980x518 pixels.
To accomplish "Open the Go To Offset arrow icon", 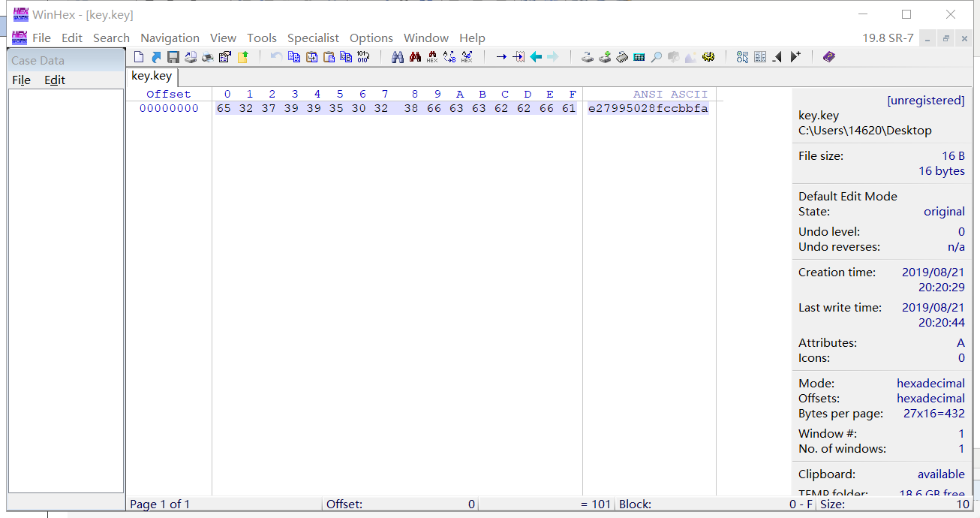I will (x=501, y=57).
